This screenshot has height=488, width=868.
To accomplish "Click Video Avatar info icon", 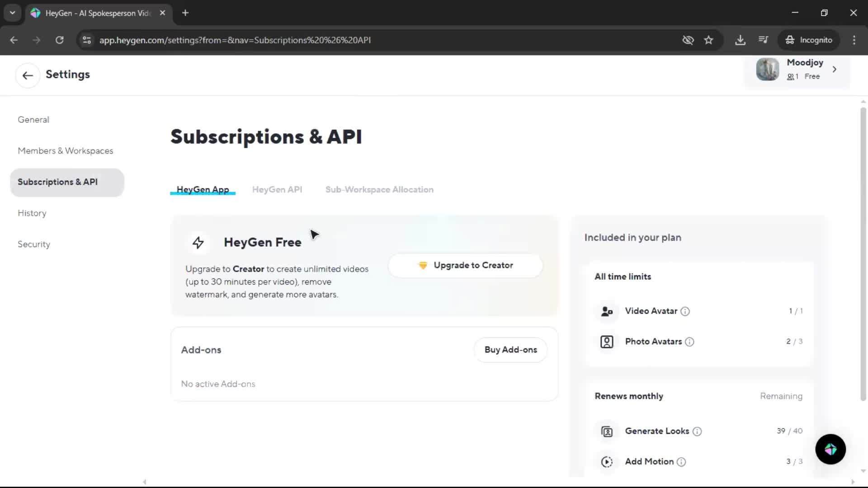I will (685, 311).
